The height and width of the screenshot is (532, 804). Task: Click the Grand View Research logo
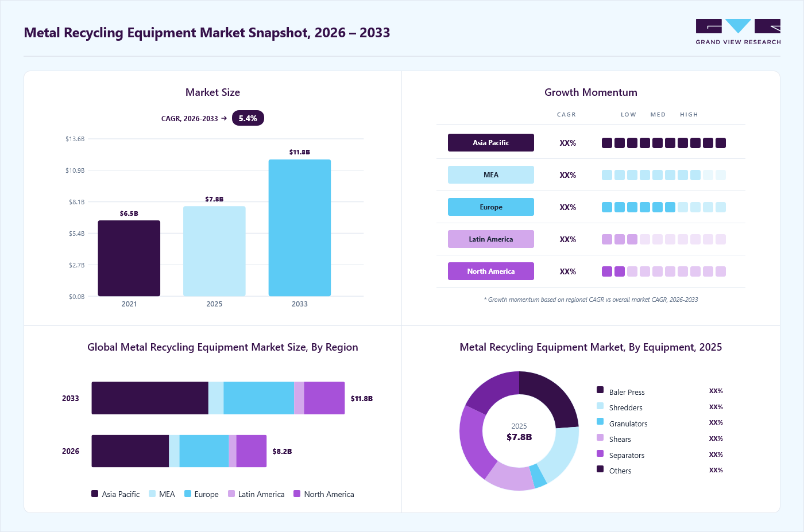[738, 32]
